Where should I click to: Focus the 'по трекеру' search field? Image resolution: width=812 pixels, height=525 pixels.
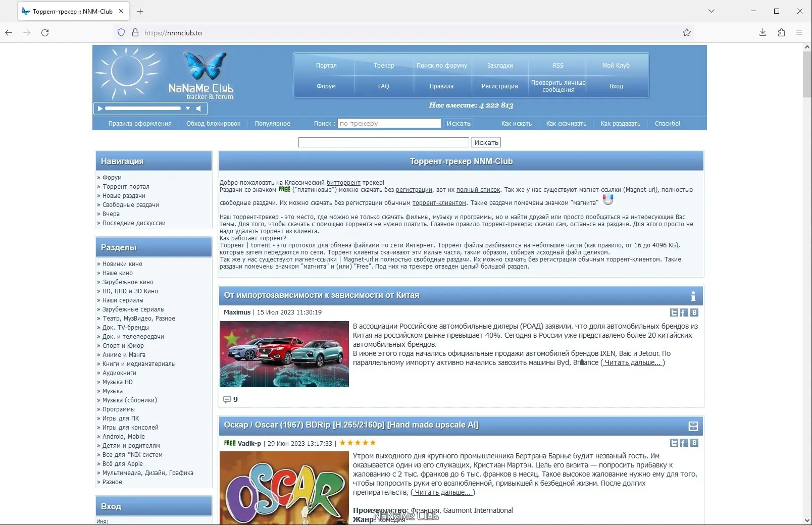pyautogui.click(x=389, y=123)
